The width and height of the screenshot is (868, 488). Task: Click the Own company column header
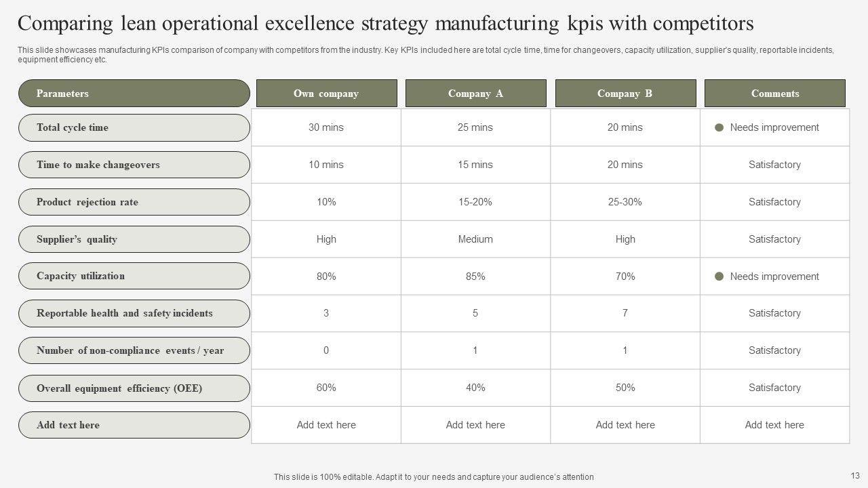click(x=326, y=94)
